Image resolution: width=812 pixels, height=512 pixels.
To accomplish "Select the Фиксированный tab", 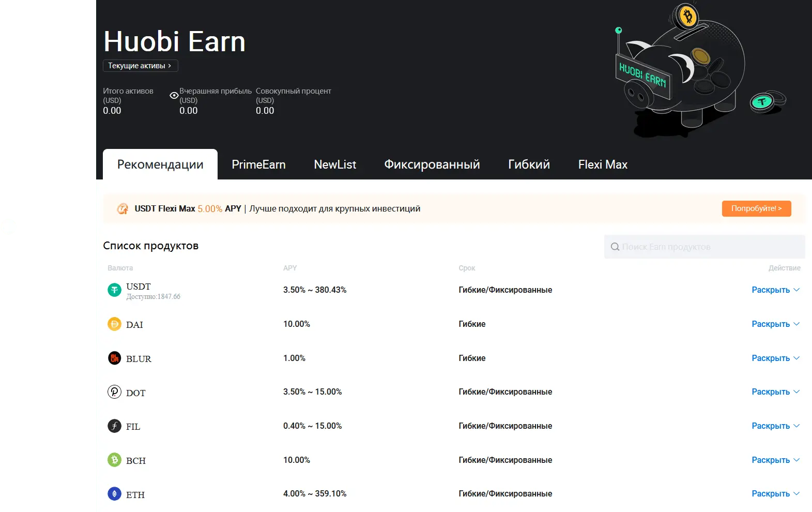I will tap(432, 164).
